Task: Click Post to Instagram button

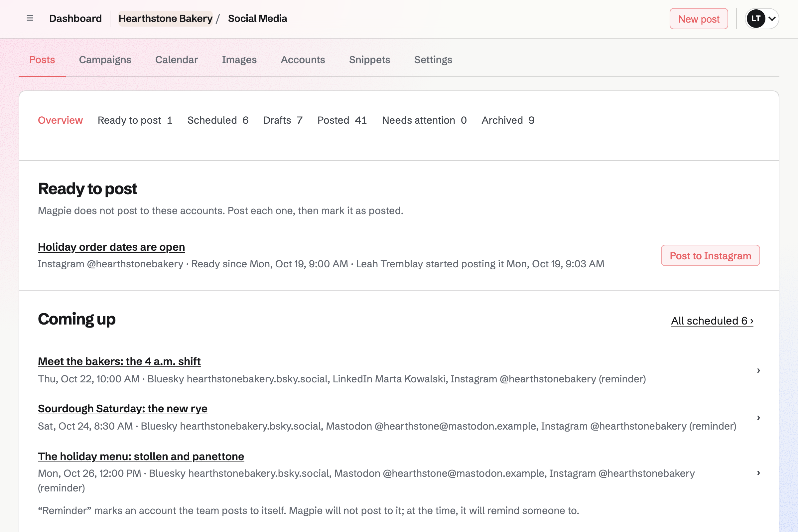Action: point(710,255)
